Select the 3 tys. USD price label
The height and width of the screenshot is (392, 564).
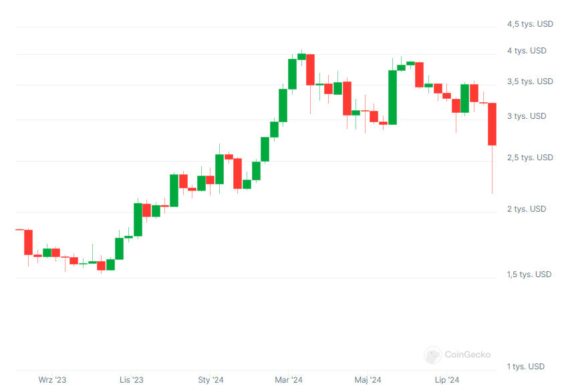pos(527,116)
